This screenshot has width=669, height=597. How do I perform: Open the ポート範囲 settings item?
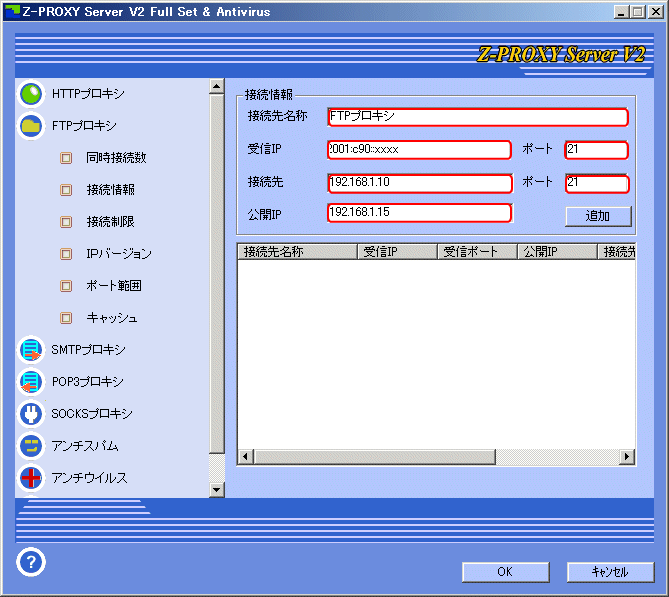[114, 286]
